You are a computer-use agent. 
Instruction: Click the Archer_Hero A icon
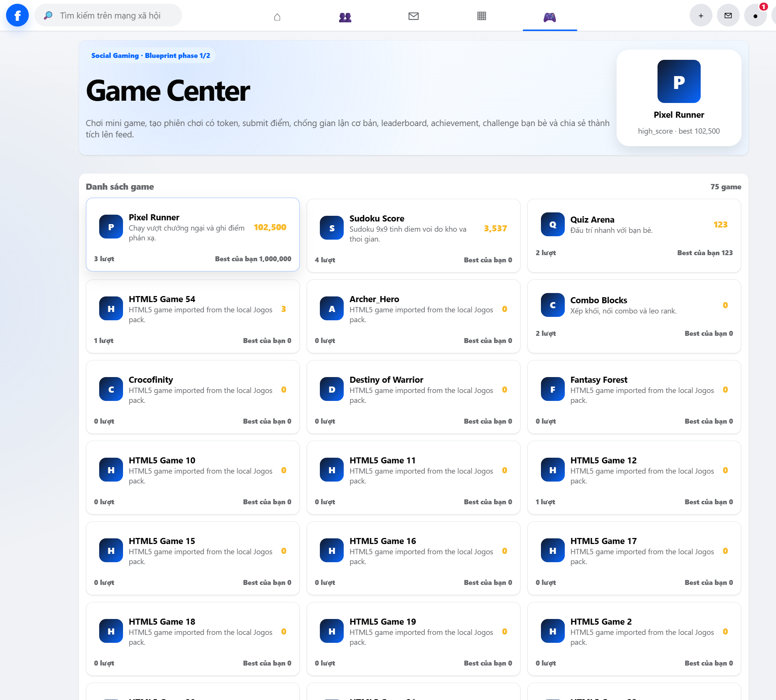pos(332,309)
